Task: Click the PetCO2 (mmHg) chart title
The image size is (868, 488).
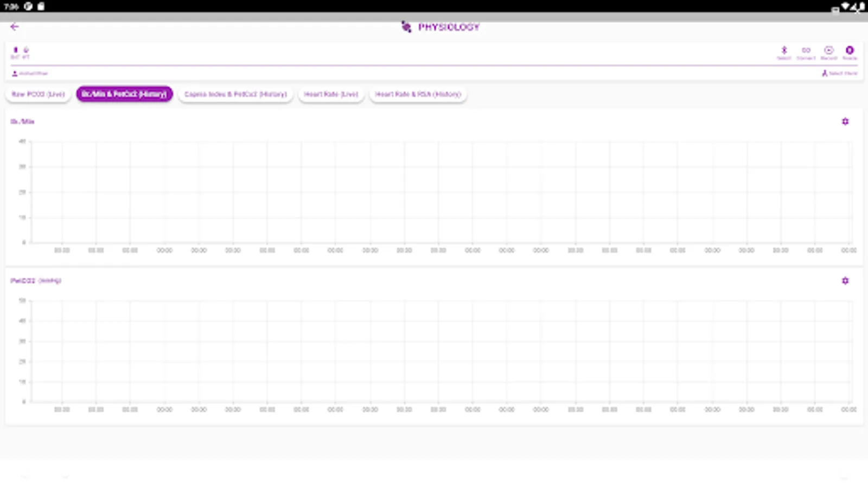Action: [x=36, y=281]
